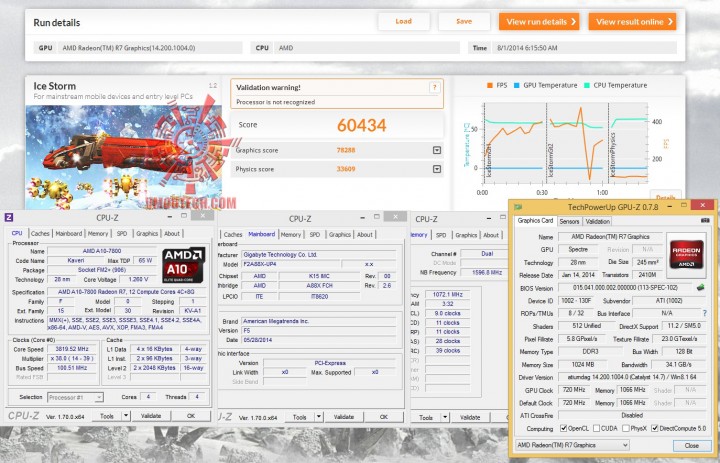Open the Mainboard tab in the first CPU-Z window
Viewport: 720px width, 463px height.
point(68,233)
